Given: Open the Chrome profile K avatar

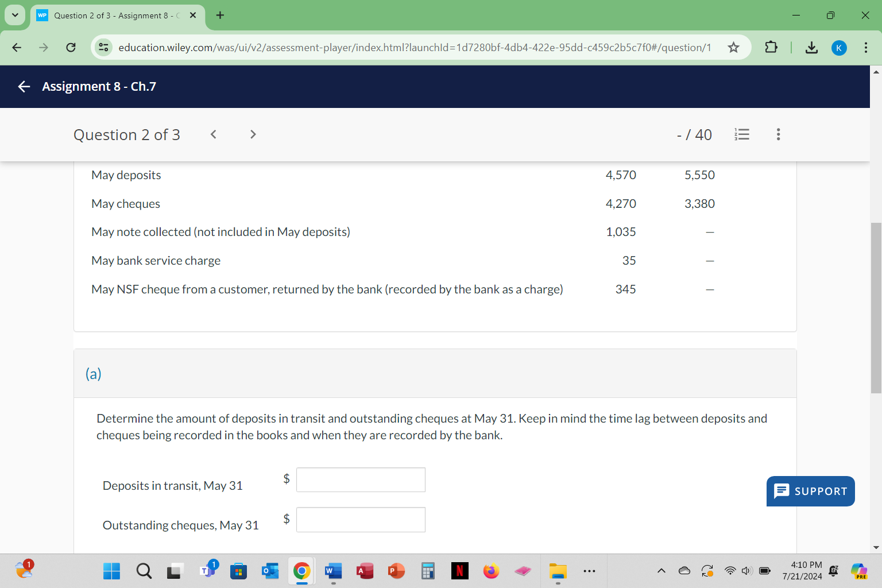Looking at the screenshot, I should [x=839, y=48].
